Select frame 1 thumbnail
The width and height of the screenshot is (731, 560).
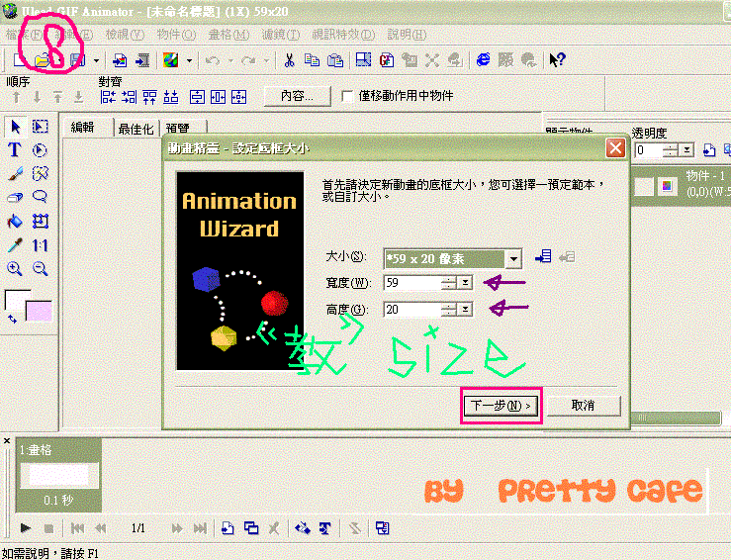click(58, 475)
